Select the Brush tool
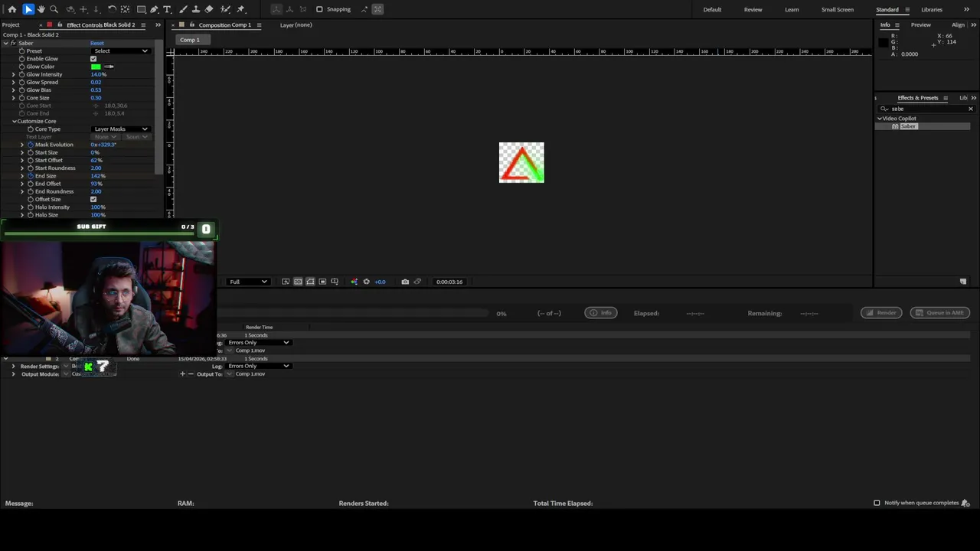The width and height of the screenshot is (980, 551). 184,9
